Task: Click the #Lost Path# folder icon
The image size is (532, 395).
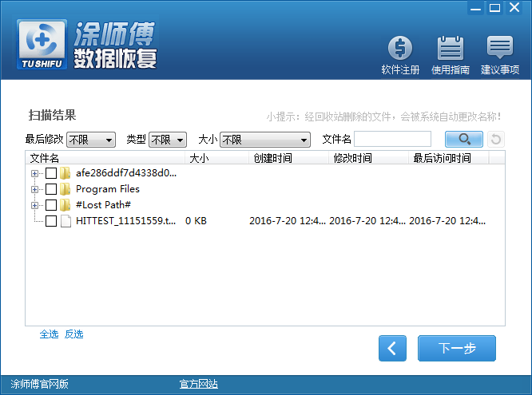Action: click(x=66, y=205)
